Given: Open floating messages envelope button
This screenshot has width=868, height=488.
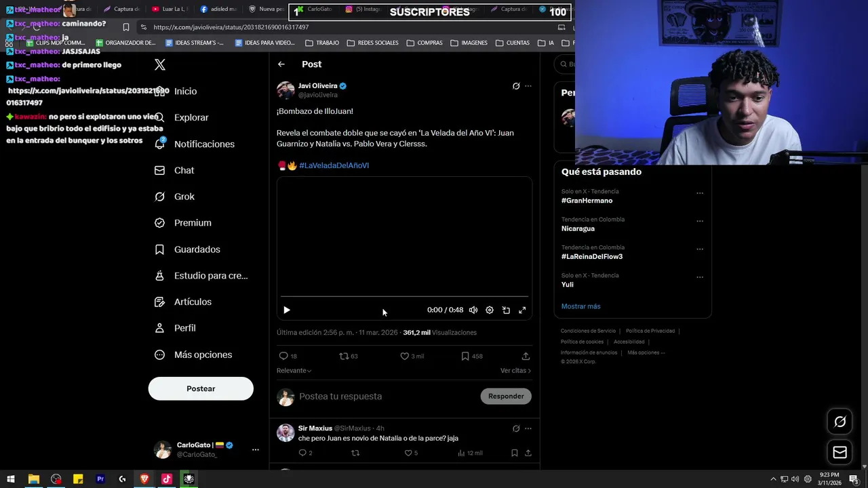Looking at the screenshot, I should coord(840,452).
